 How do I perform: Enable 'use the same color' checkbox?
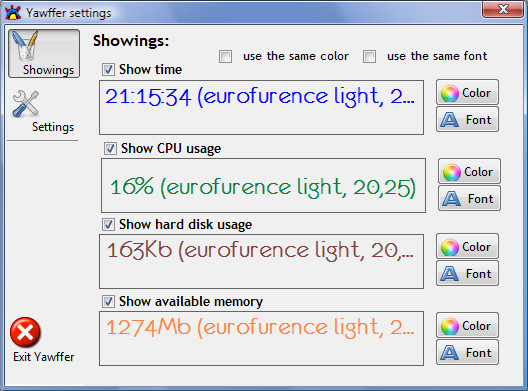pyautogui.click(x=225, y=56)
